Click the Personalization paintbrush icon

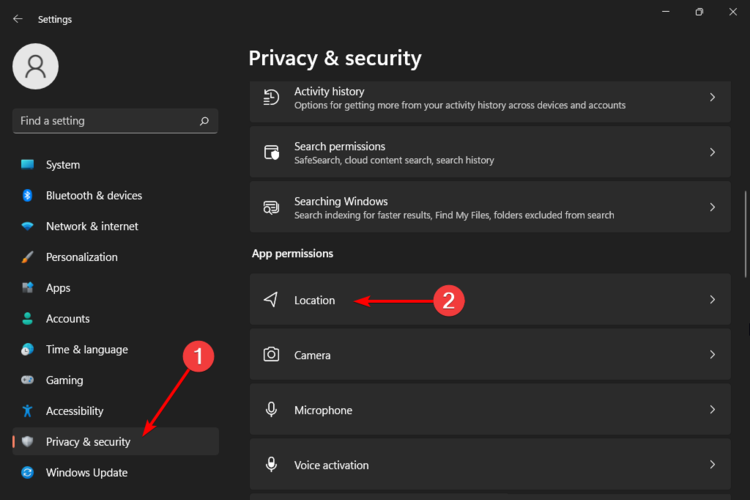[x=27, y=257]
